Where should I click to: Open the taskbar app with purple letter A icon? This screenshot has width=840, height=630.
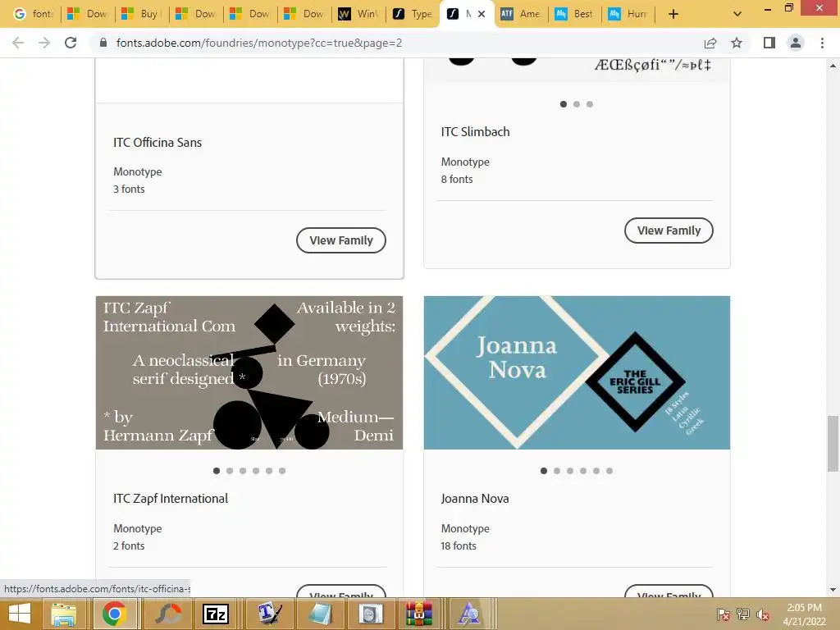coord(469,614)
